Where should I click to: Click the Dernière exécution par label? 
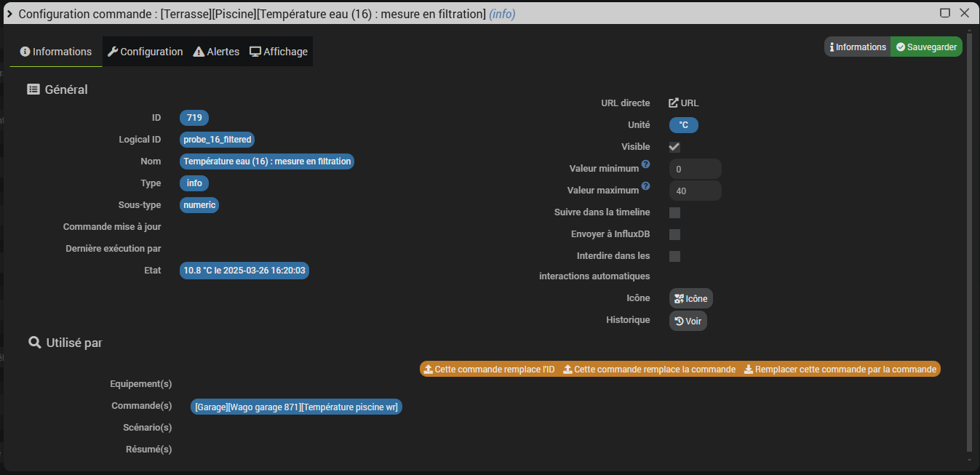113,249
